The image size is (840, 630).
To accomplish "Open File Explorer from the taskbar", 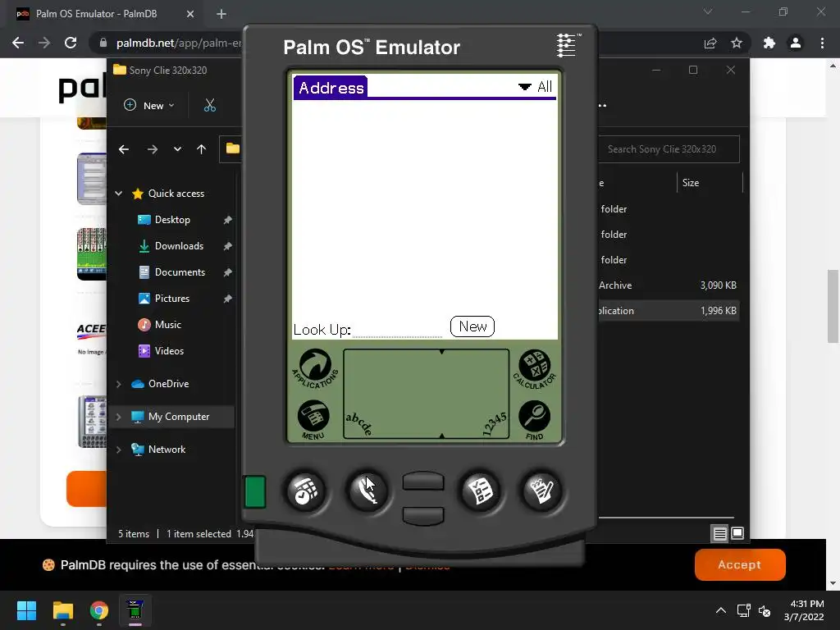I will click(62, 610).
